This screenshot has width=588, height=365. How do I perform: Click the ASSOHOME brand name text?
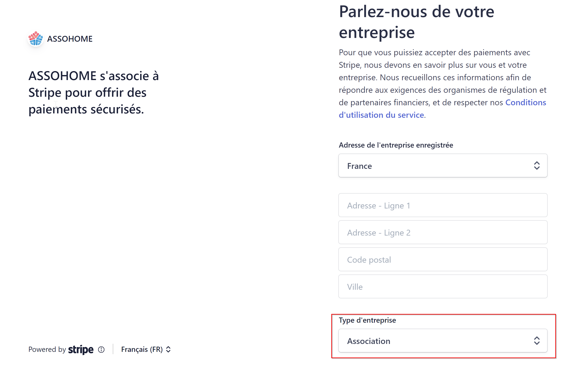[x=70, y=39]
